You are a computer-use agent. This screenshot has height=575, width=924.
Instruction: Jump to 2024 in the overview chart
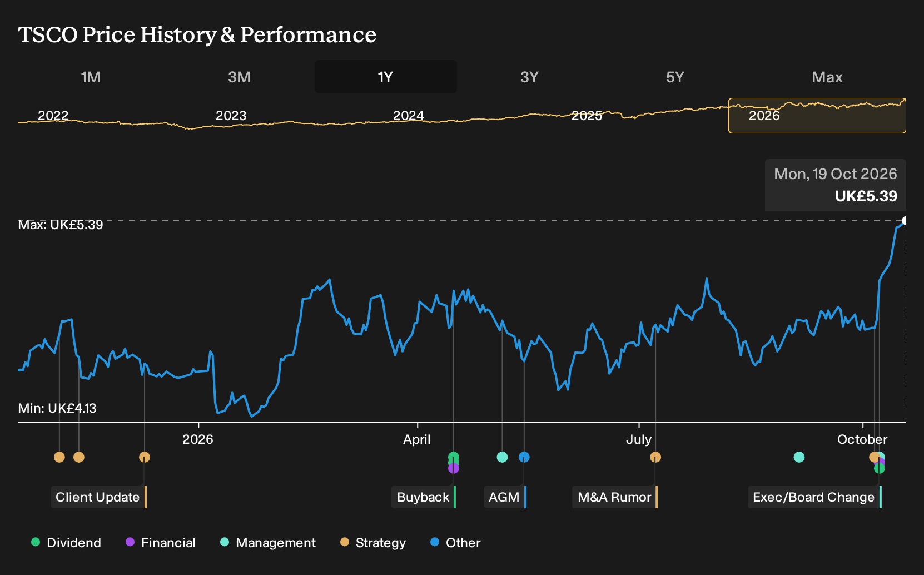click(409, 116)
